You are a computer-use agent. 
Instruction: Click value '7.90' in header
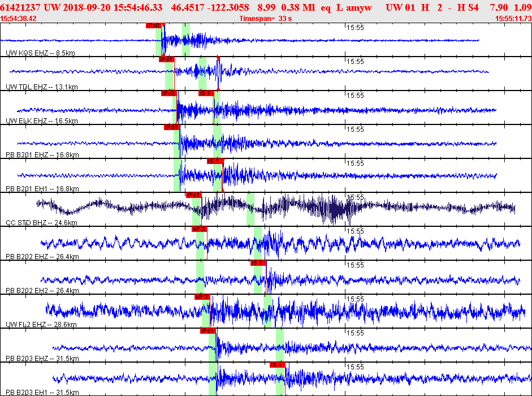pyautogui.click(x=499, y=7)
